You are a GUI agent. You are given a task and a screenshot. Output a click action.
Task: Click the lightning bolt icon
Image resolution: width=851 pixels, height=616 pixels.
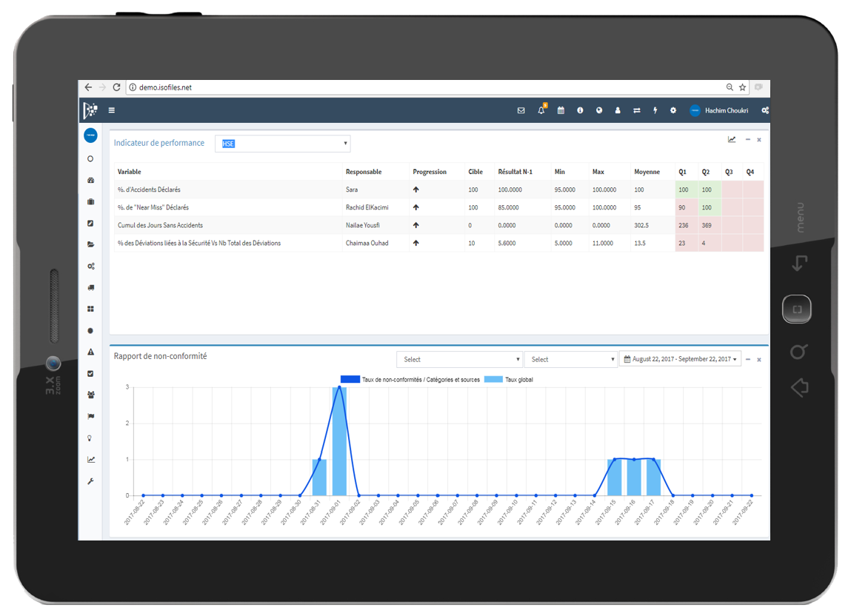(x=655, y=110)
